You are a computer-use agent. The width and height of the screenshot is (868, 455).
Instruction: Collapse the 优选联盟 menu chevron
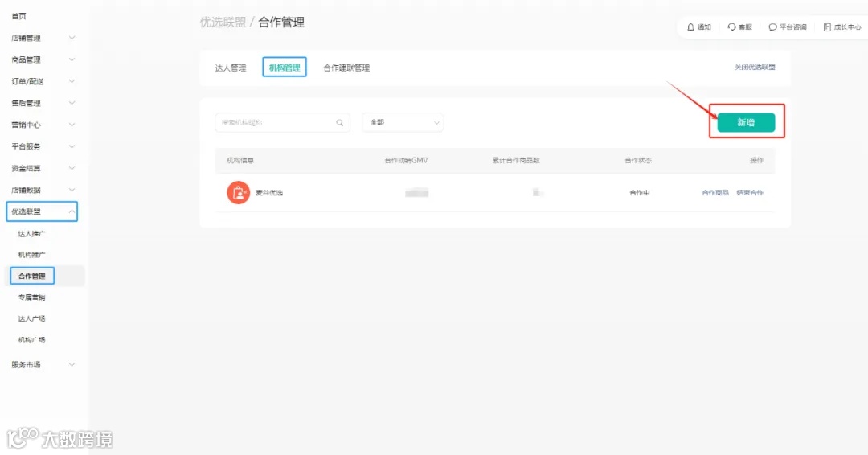point(72,211)
